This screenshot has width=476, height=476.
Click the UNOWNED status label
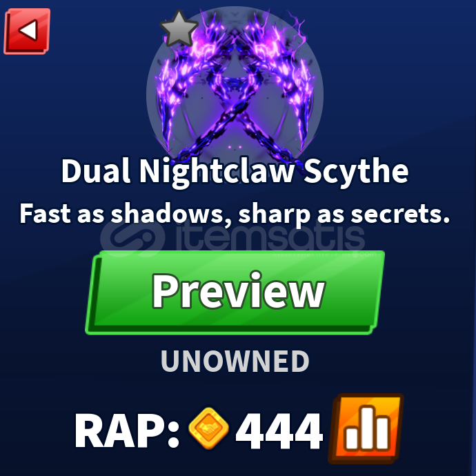(235, 361)
